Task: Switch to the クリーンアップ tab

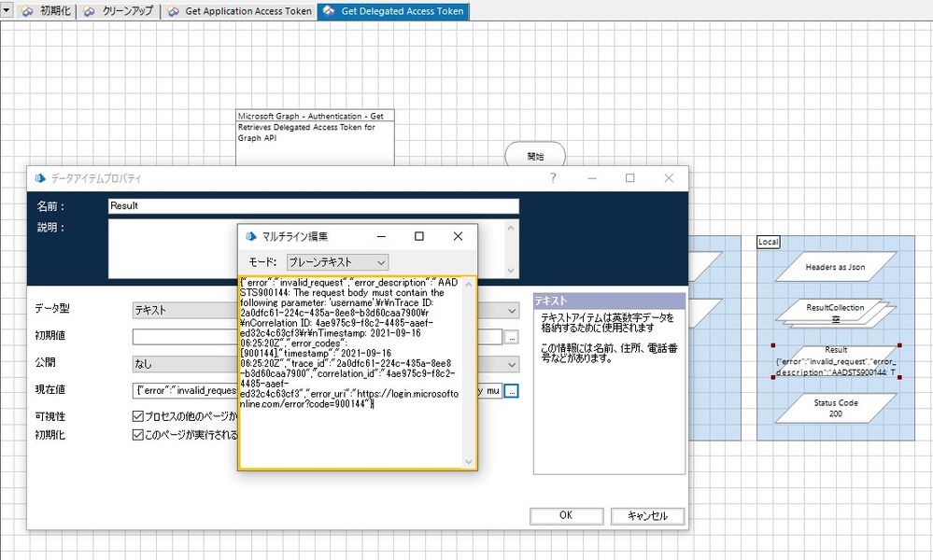Action: point(119,11)
